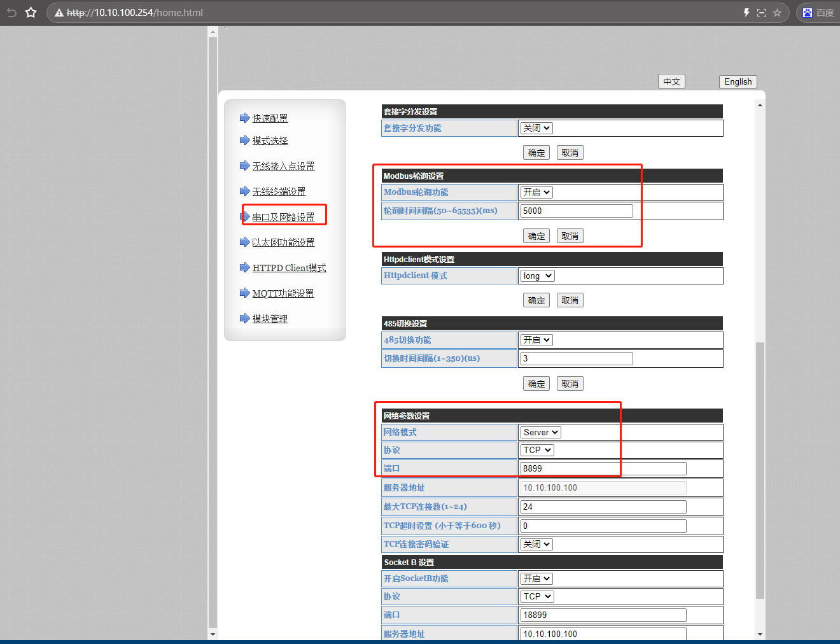840x644 pixels.
Task: Click the insecure warning triangle in address bar
Action: pos(59,13)
